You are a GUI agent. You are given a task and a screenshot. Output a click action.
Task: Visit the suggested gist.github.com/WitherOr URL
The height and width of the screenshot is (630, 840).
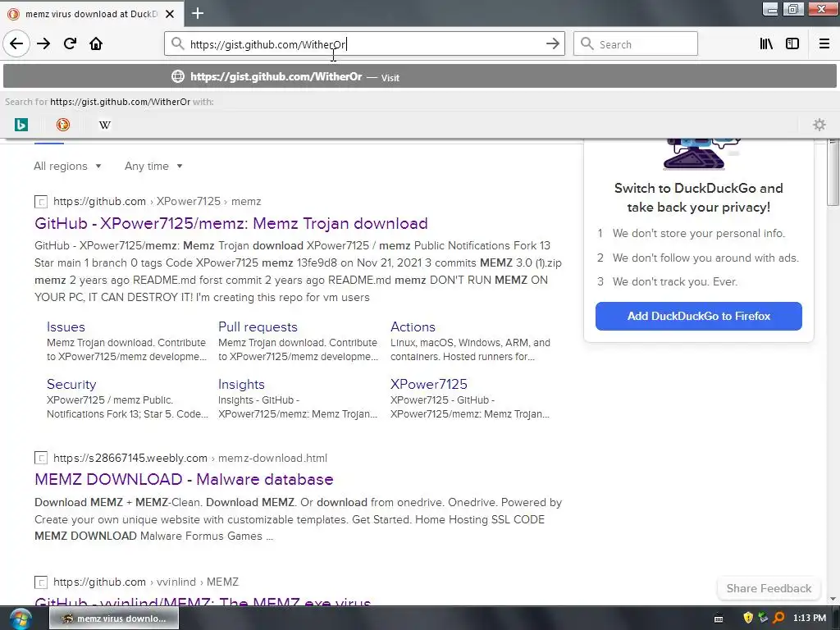pos(419,76)
